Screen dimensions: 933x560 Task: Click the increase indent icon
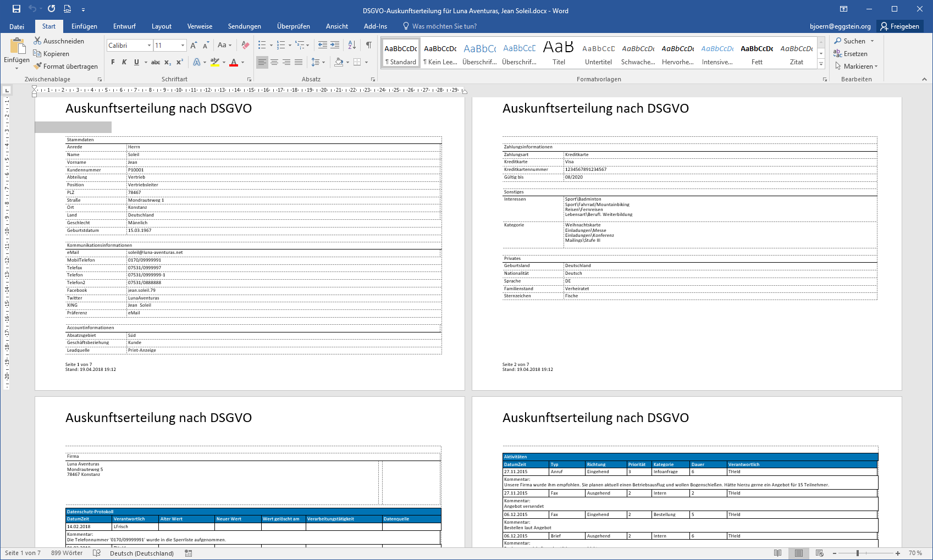click(x=335, y=45)
